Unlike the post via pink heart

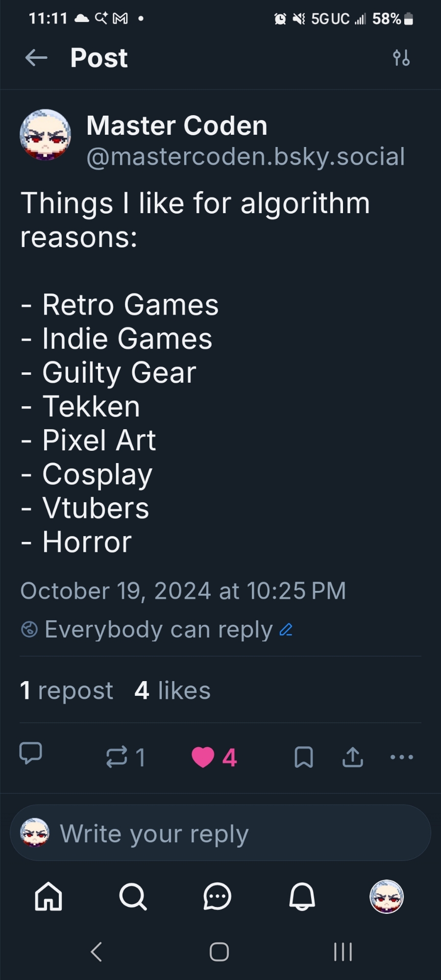(203, 757)
